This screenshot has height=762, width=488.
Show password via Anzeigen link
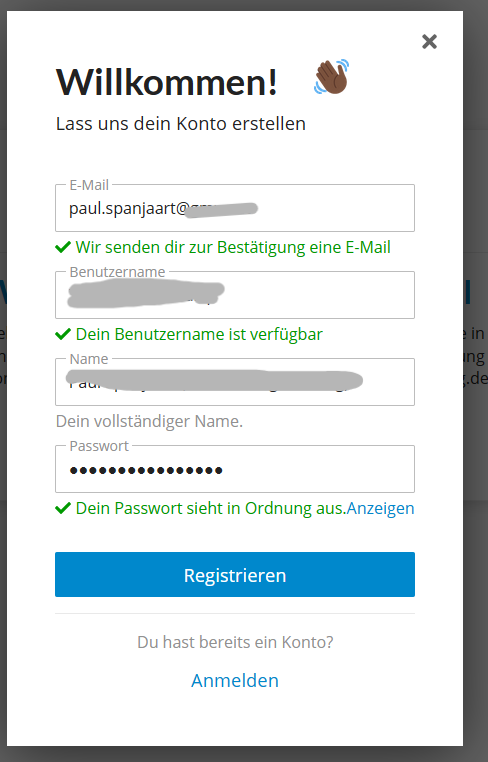click(x=381, y=508)
